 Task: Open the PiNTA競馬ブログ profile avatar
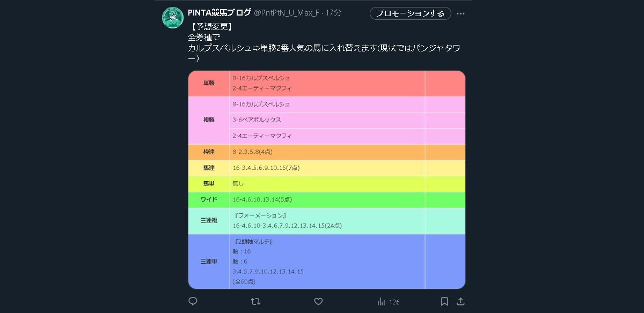pos(173,18)
